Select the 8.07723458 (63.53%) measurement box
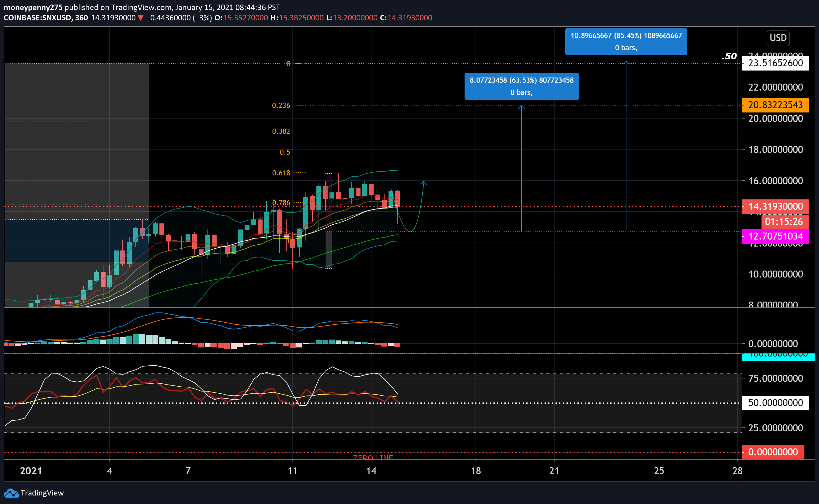Image resolution: width=819 pixels, height=504 pixels. [521, 86]
